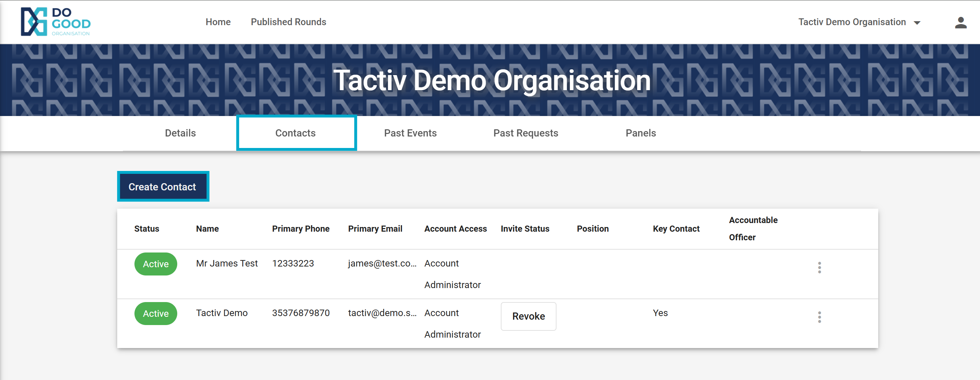Click the Position column header
The width and height of the screenshot is (980, 380).
click(x=592, y=229)
